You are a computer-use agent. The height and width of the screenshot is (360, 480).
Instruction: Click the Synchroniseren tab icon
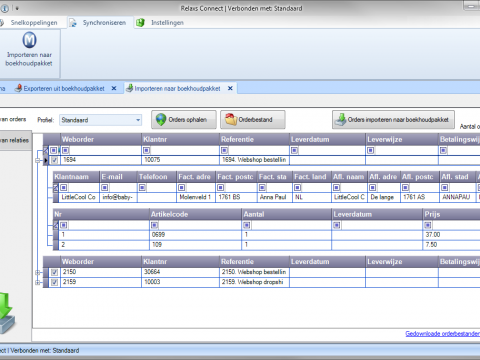pyautogui.click(x=73, y=23)
